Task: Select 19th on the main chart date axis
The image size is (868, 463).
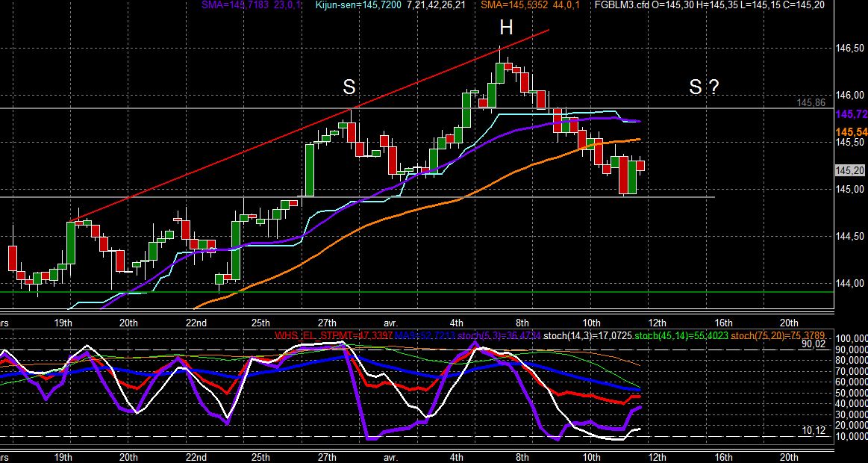Action: pyautogui.click(x=63, y=323)
